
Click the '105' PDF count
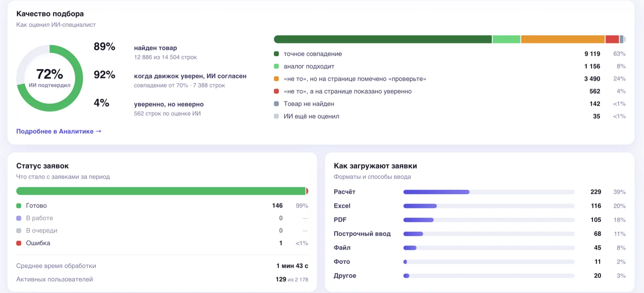pos(596,220)
